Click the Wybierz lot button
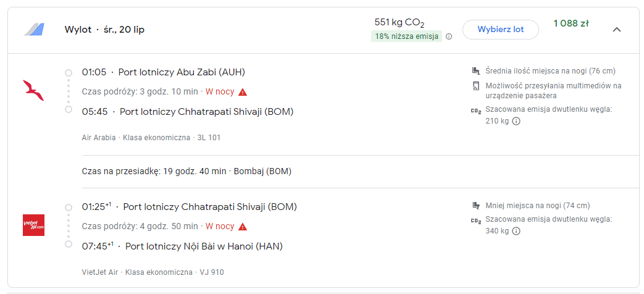This screenshot has height=294, width=644. [x=501, y=30]
